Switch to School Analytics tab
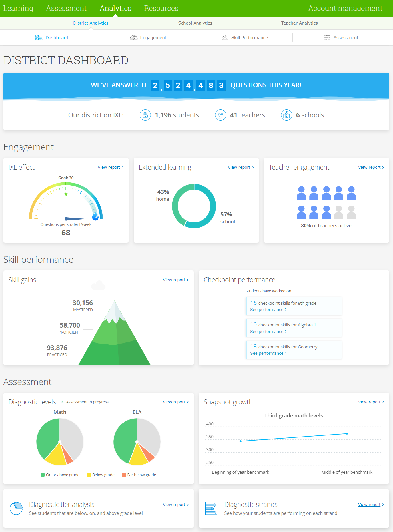 click(x=195, y=23)
